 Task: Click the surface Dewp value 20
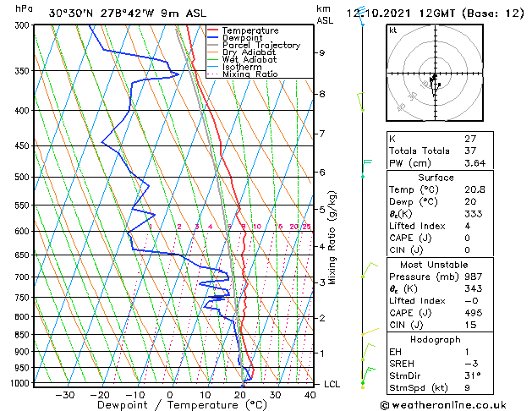coord(470,201)
